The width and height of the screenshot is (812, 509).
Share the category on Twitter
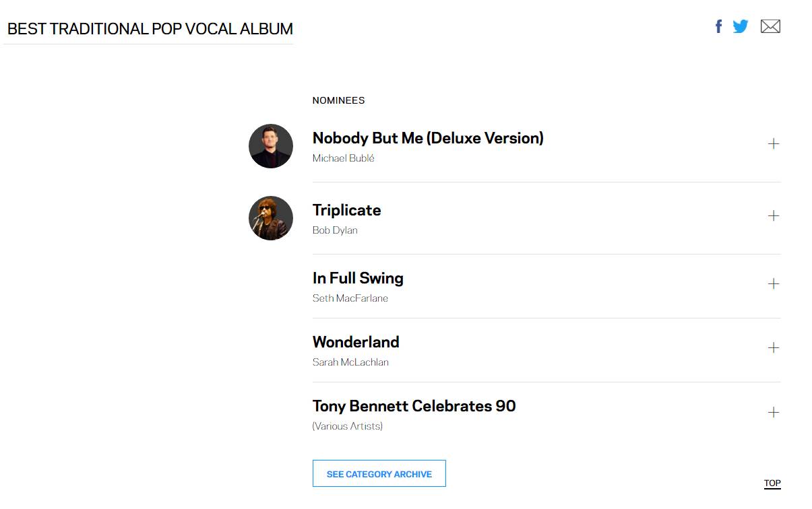point(741,26)
